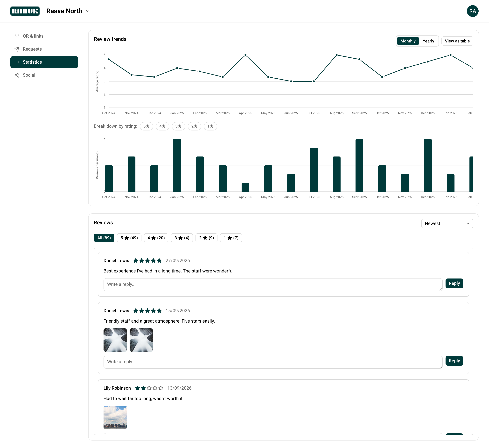Click the Statistics bar chart icon
489x448 pixels.
pos(17,62)
